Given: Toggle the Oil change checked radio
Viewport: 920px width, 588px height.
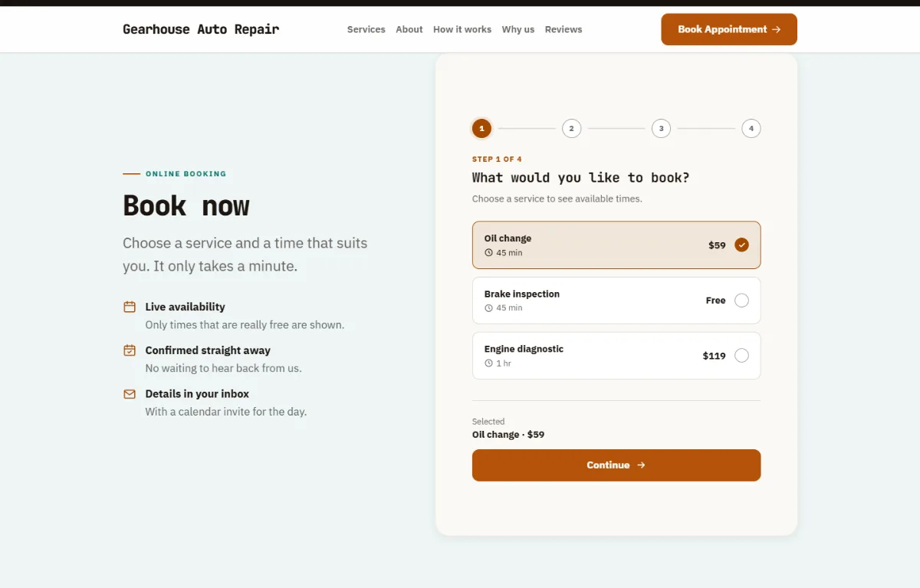Looking at the screenshot, I should click(x=741, y=245).
